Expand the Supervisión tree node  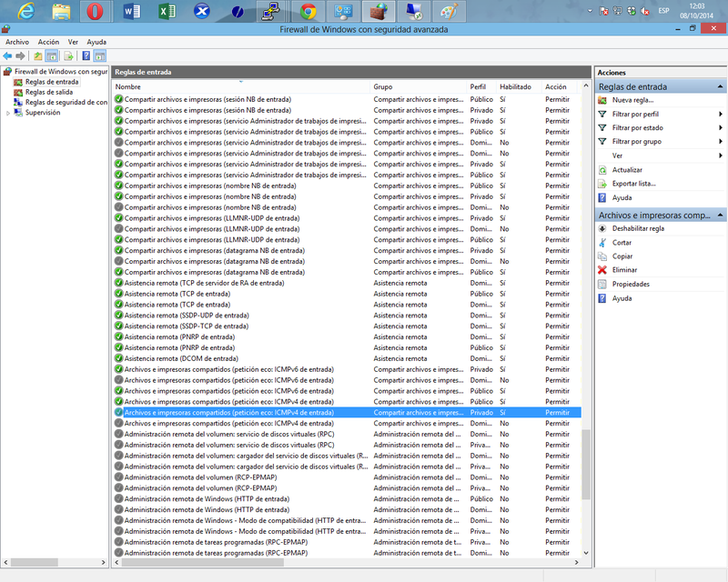point(8,113)
